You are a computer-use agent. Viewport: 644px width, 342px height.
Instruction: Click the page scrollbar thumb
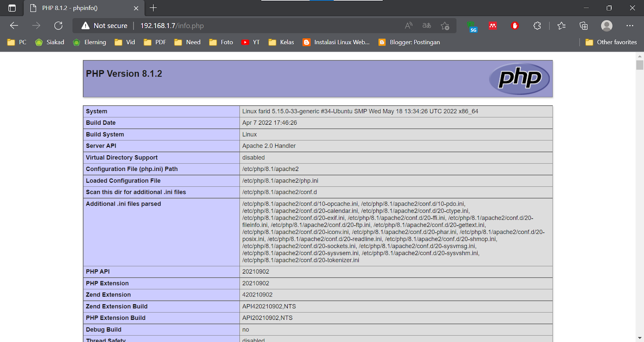pyautogui.click(x=640, y=65)
